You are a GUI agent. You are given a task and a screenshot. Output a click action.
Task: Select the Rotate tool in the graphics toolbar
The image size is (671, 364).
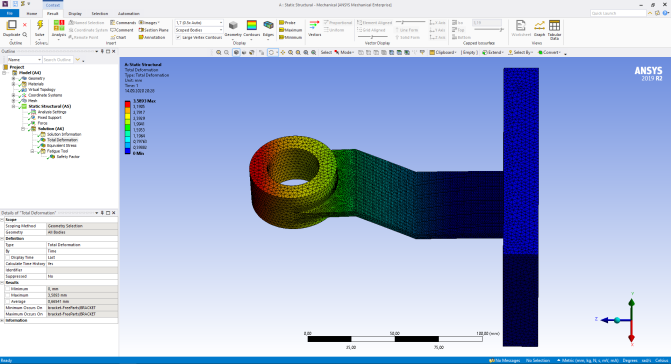coord(271,53)
